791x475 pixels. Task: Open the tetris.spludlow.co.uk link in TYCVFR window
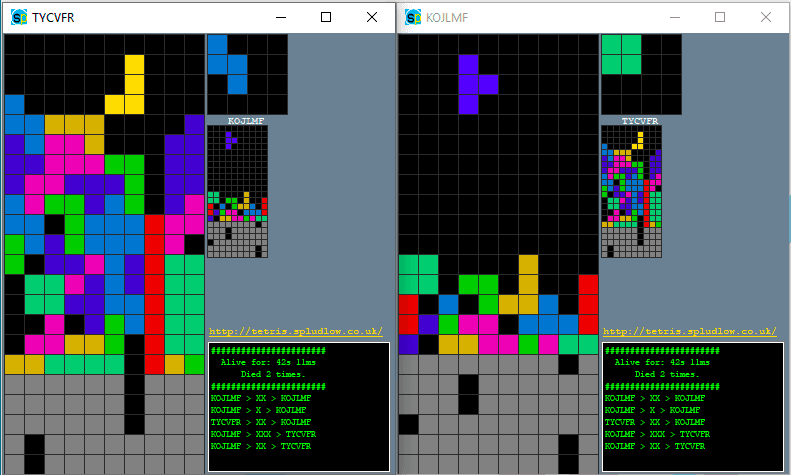point(296,331)
